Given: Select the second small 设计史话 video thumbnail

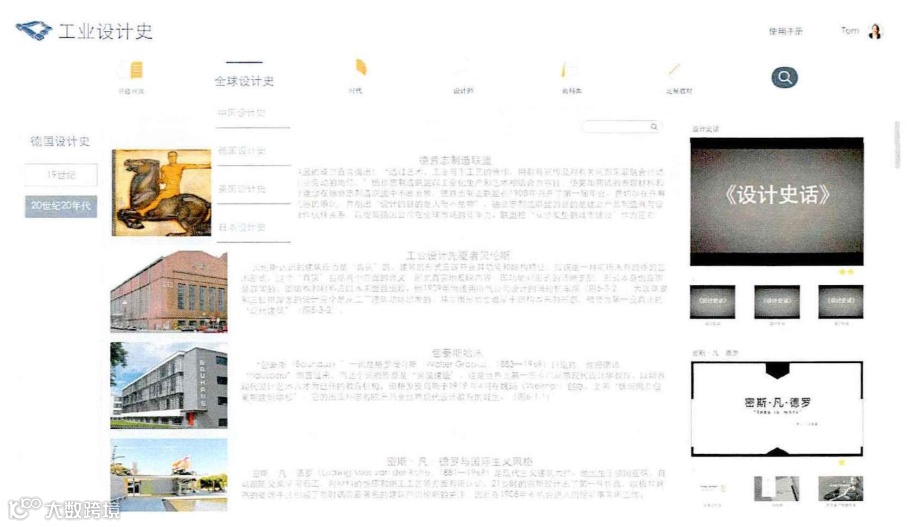Looking at the screenshot, I should pos(777,301).
